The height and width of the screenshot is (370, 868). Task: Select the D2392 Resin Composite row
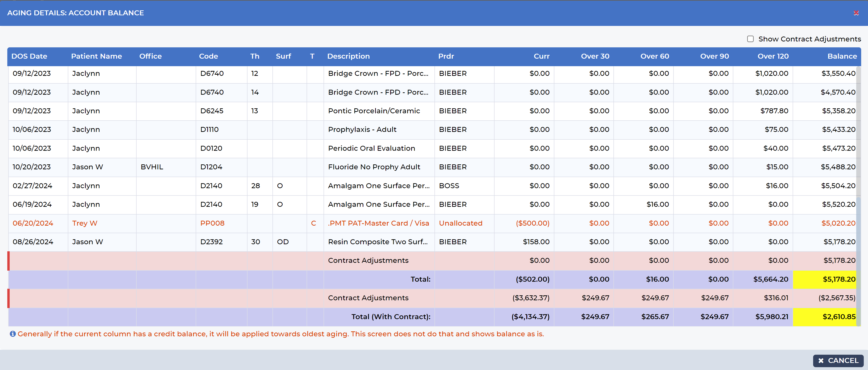pyautogui.click(x=378, y=242)
